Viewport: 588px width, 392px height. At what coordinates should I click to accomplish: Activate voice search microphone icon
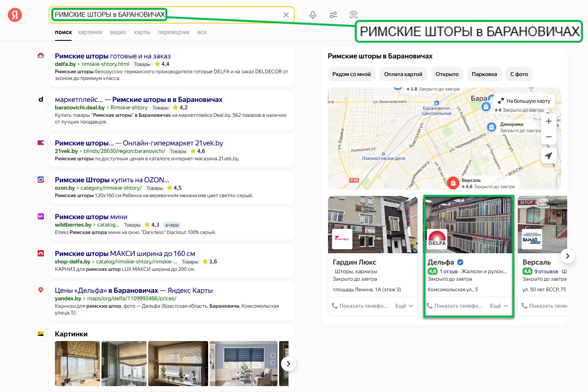[x=312, y=15]
